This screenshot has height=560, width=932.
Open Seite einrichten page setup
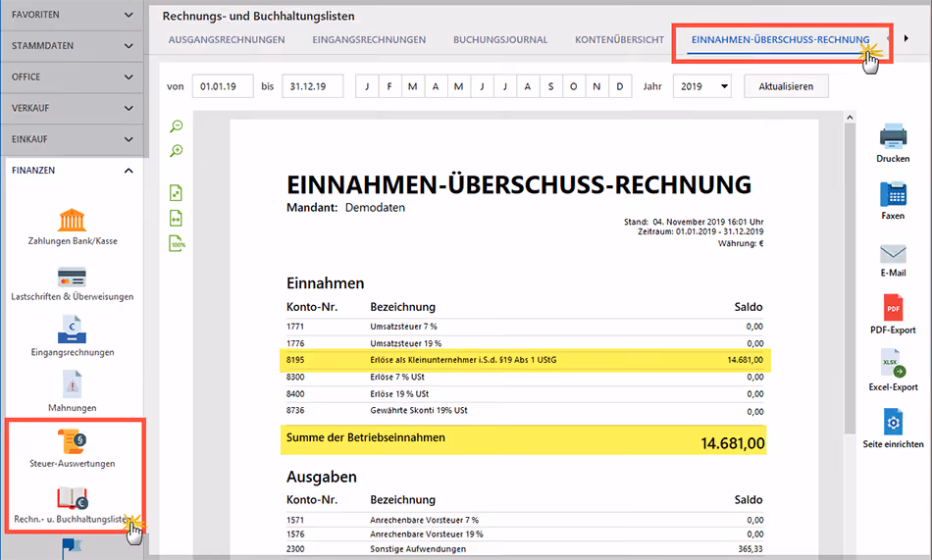(893, 428)
